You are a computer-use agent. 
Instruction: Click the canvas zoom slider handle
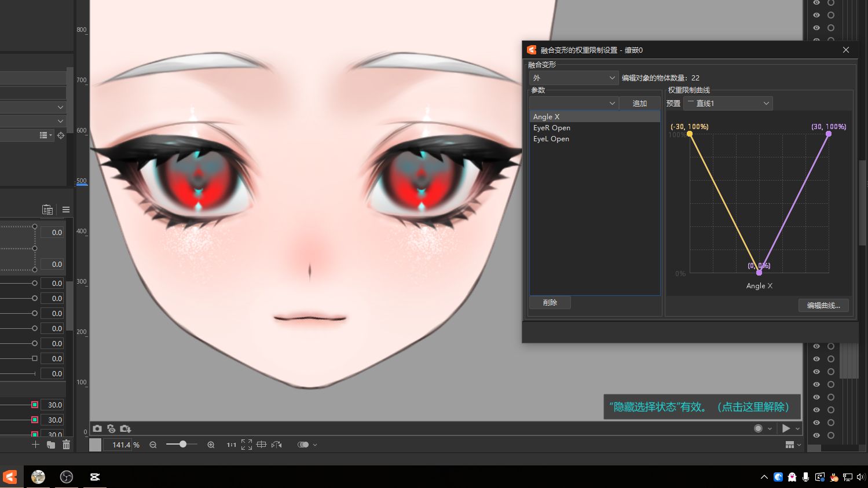[x=183, y=445]
